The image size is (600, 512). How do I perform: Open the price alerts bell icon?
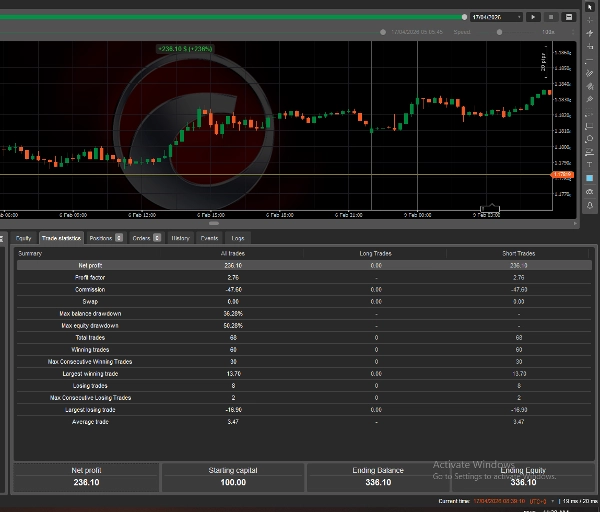(x=590, y=205)
